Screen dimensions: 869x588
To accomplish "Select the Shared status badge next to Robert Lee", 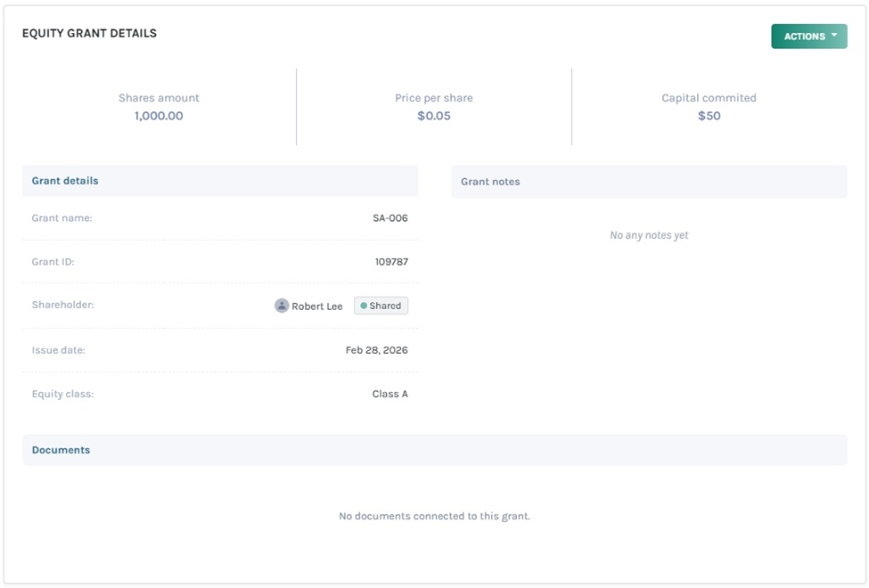I will (x=381, y=306).
